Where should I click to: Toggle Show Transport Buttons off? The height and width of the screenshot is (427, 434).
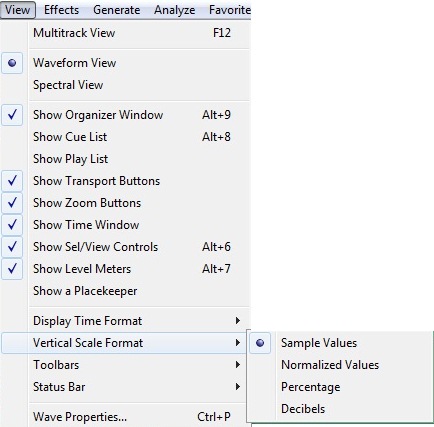coord(126,181)
